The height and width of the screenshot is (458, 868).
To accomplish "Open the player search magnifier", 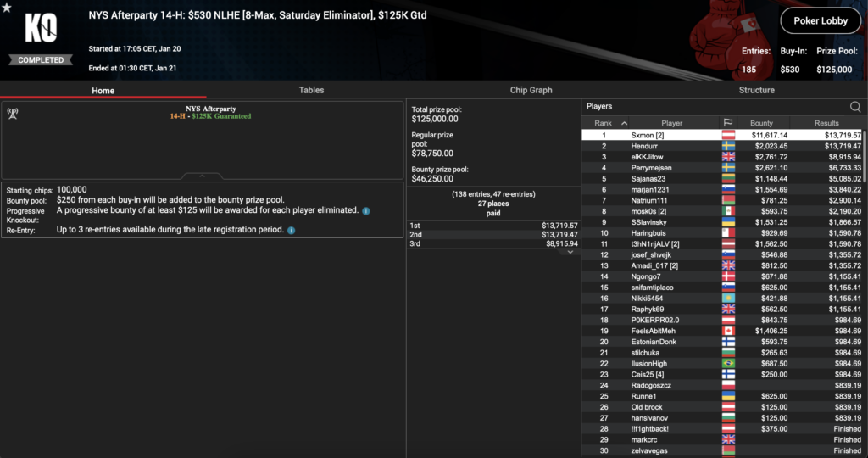I will coord(855,107).
